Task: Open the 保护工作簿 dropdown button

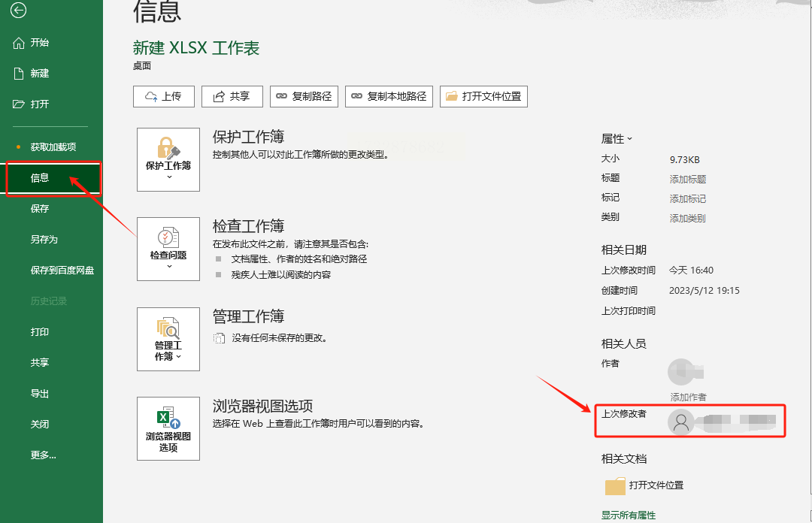Action: coord(168,159)
